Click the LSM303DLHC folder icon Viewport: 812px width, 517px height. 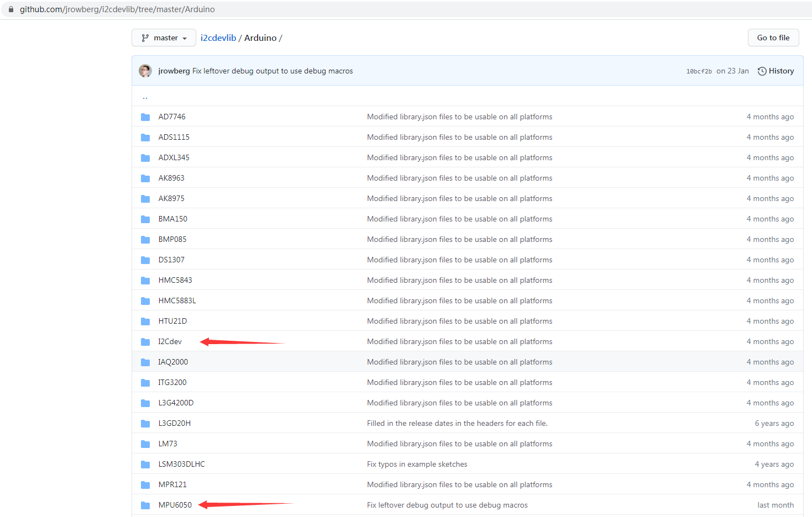tap(145, 464)
